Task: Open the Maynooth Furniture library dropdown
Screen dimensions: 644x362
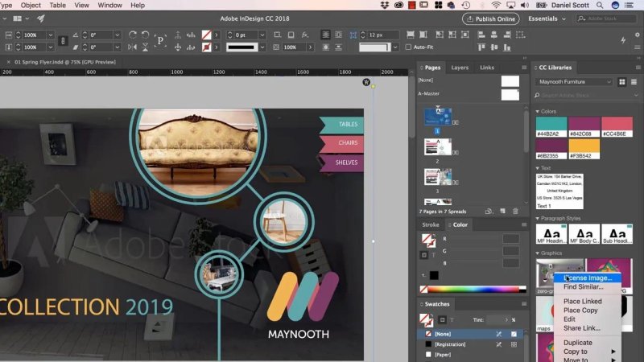Action: click(x=574, y=82)
